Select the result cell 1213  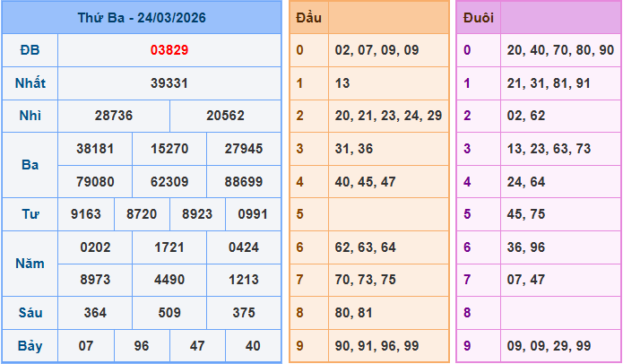tap(244, 280)
